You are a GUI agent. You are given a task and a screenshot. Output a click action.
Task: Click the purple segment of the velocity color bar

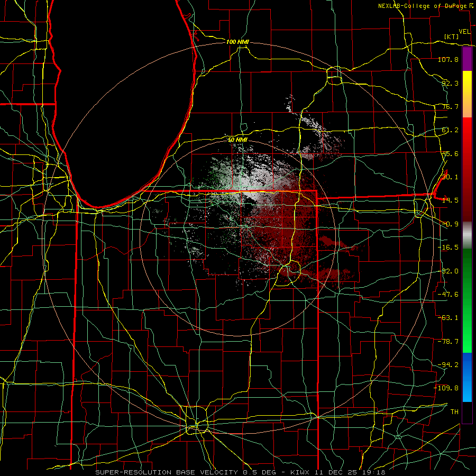[467, 59]
